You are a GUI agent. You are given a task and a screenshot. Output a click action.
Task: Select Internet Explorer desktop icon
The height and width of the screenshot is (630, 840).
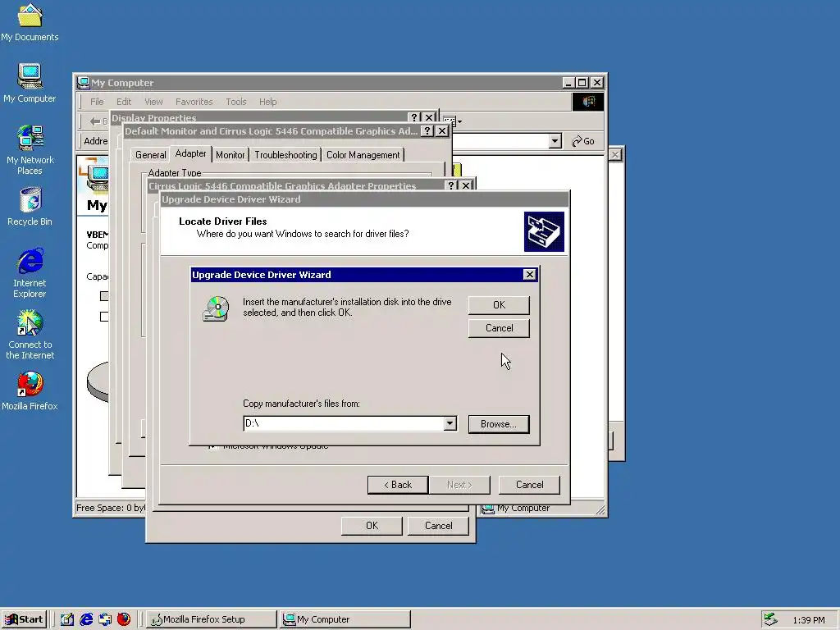(30, 272)
